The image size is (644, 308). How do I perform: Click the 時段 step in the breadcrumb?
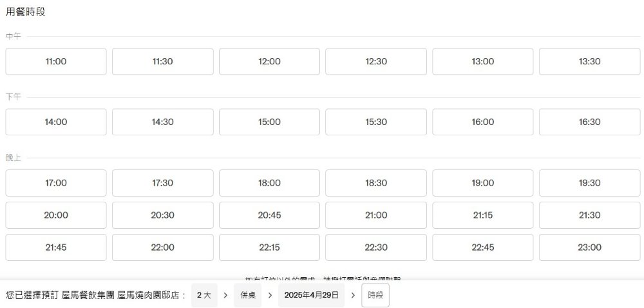tap(375, 295)
